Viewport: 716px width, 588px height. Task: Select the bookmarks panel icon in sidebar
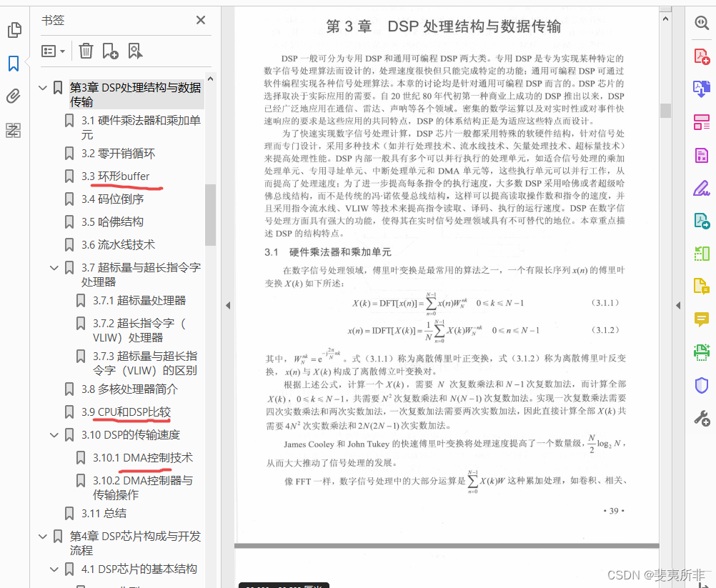pyautogui.click(x=14, y=64)
